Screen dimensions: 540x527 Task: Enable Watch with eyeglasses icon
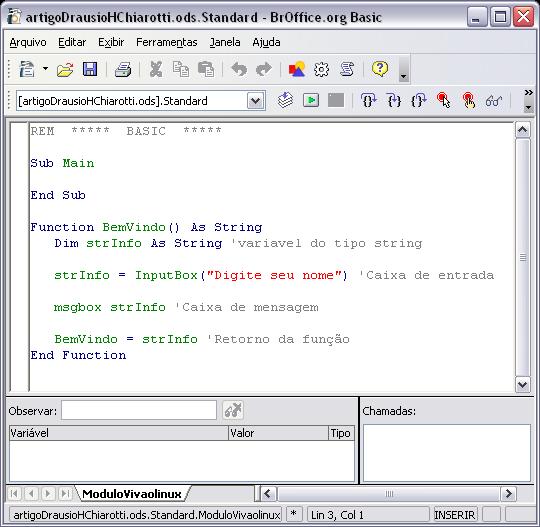494,101
